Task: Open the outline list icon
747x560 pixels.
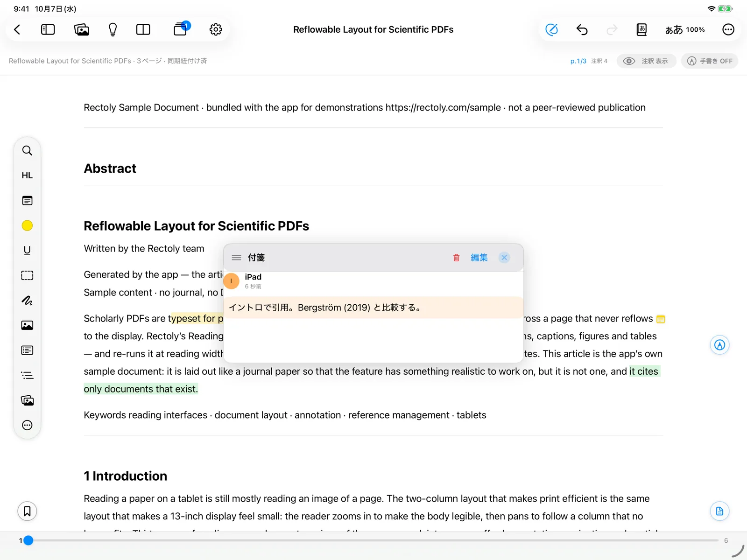Action: pyautogui.click(x=27, y=375)
